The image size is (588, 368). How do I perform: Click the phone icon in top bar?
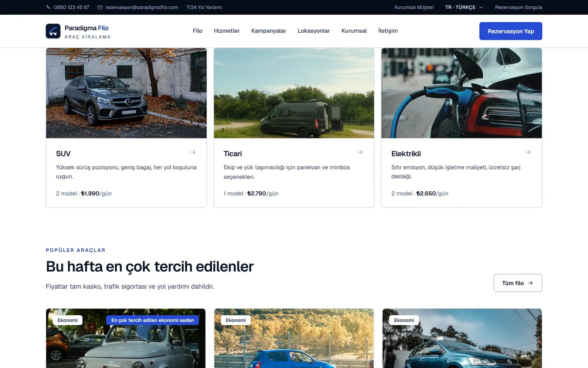coord(49,7)
